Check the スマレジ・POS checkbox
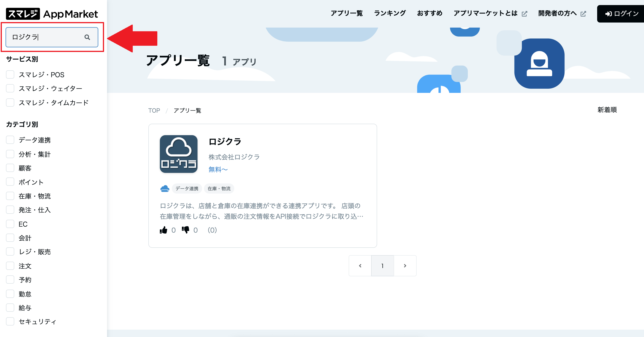The width and height of the screenshot is (644, 337). (x=10, y=74)
